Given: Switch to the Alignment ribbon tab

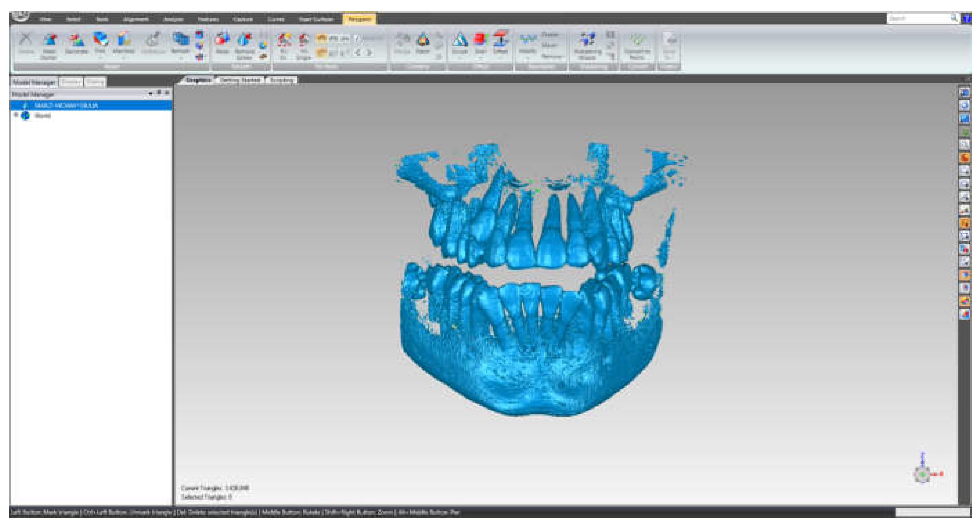Looking at the screenshot, I should point(136,19).
